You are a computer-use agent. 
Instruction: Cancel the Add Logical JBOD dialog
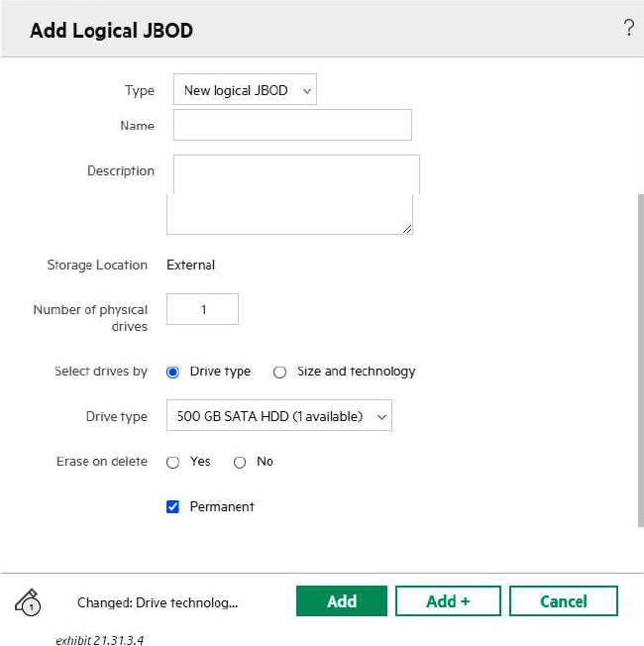563,601
